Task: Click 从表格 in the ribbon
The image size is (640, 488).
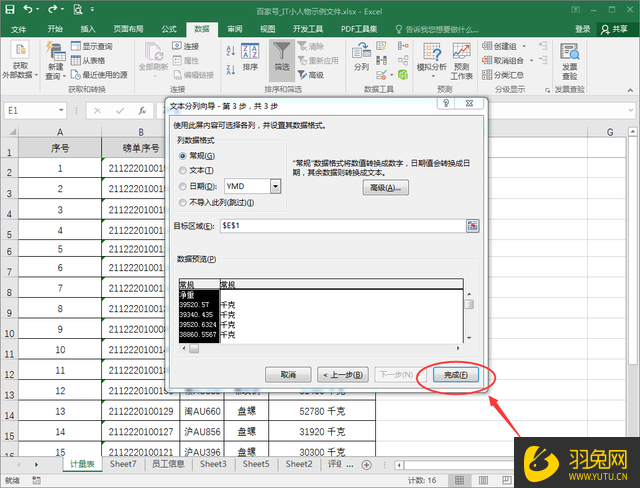Action: [88, 60]
